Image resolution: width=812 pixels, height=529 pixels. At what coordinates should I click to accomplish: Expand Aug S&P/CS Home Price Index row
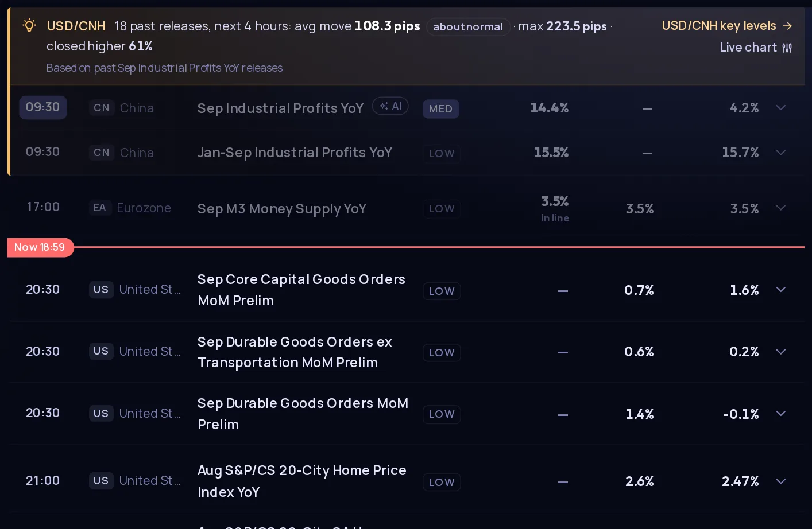[781, 481]
